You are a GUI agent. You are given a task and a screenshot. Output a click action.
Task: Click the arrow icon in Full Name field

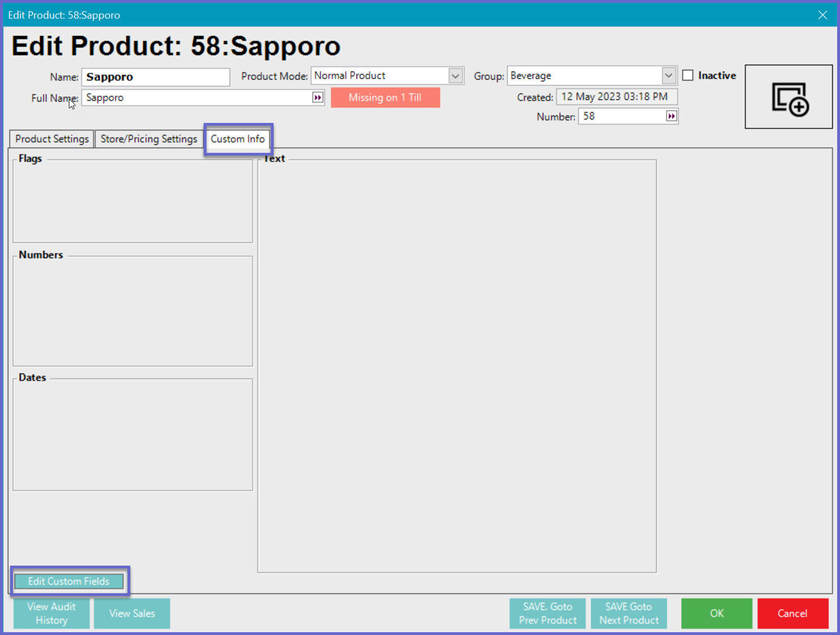(x=318, y=98)
